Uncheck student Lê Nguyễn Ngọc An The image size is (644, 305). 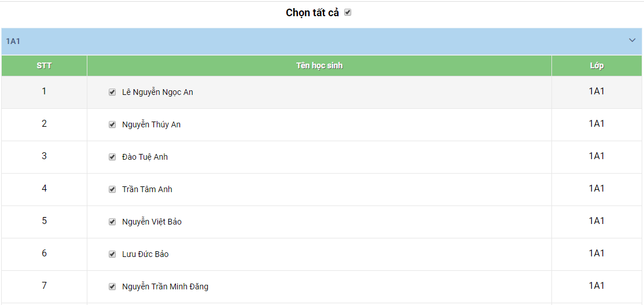coord(112,92)
